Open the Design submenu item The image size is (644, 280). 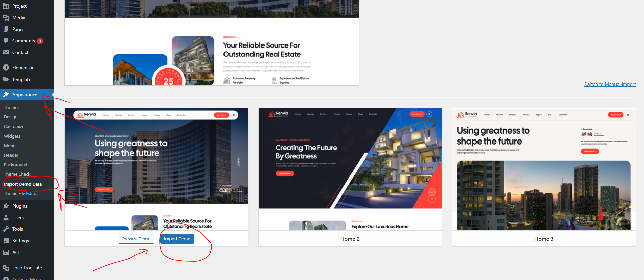(11, 117)
